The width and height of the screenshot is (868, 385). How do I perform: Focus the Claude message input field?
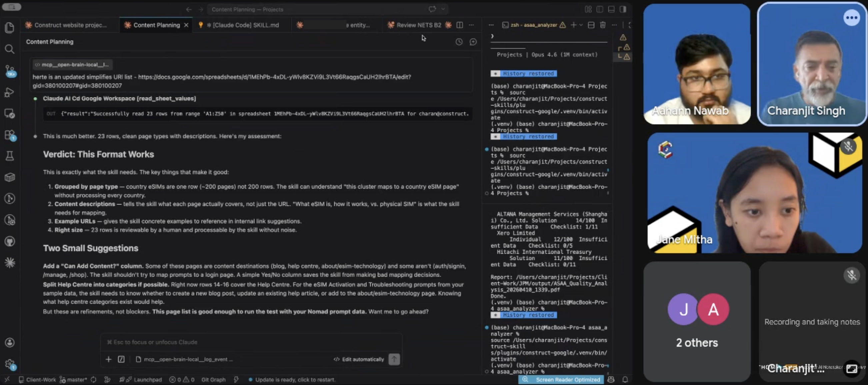point(251,342)
